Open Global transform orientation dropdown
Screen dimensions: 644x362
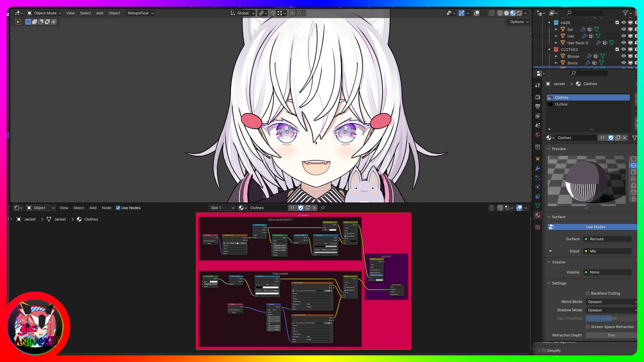point(242,13)
